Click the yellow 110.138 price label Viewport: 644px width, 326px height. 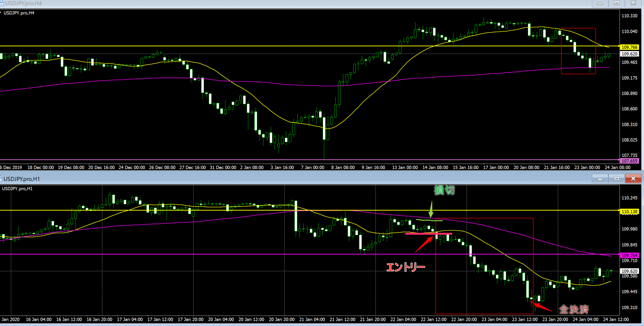pyautogui.click(x=630, y=212)
